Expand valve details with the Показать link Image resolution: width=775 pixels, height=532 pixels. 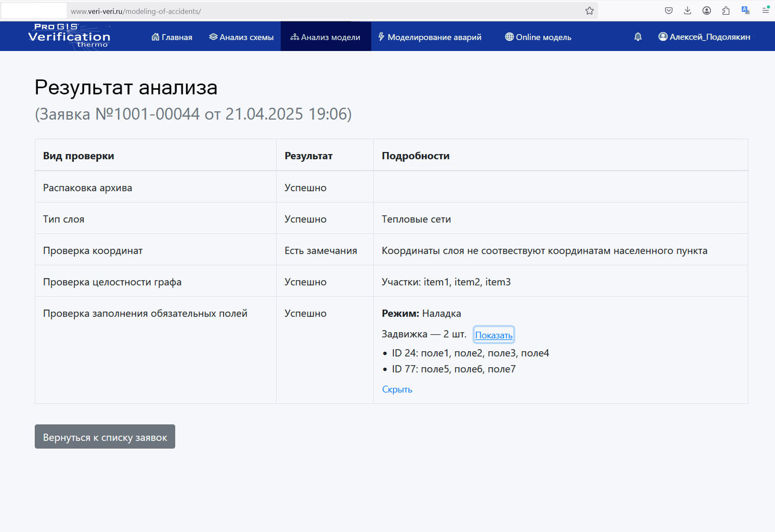494,334
